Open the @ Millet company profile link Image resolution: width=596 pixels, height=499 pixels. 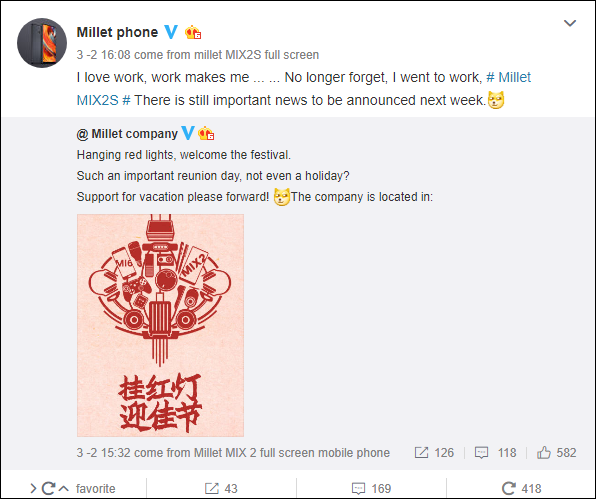(x=127, y=134)
